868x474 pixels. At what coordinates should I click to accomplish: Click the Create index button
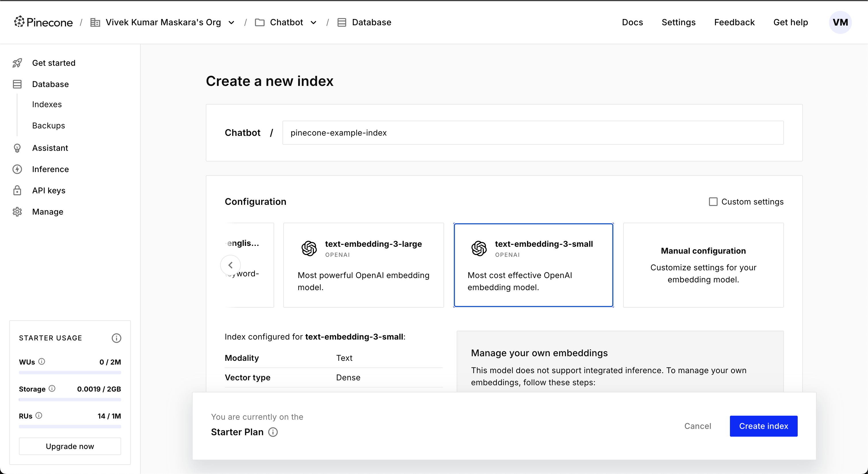[x=763, y=426]
